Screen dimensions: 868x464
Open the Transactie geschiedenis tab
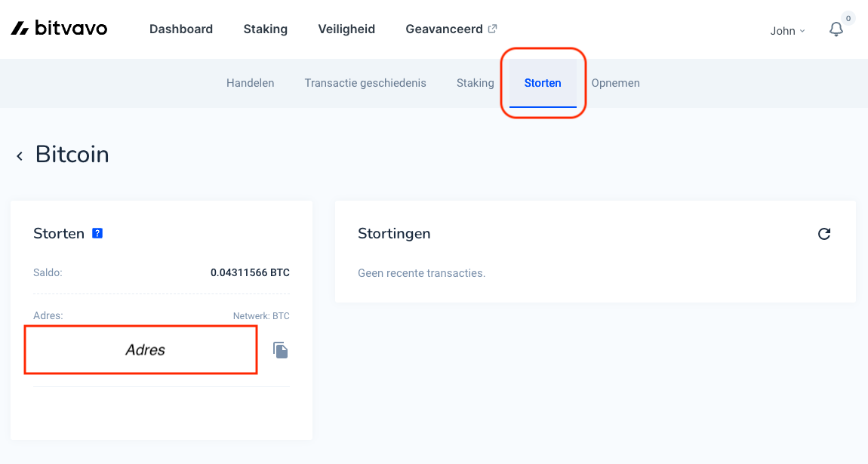(365, 83)
